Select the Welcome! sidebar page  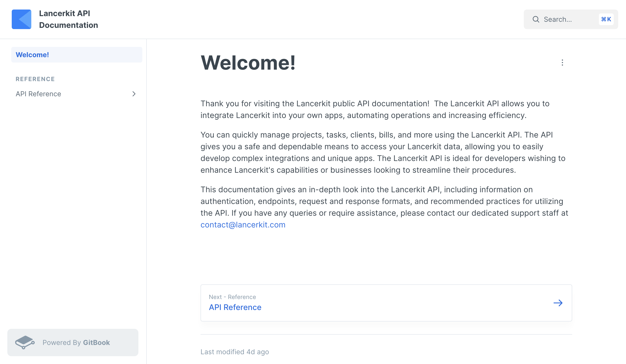click(x=77, y=54)
